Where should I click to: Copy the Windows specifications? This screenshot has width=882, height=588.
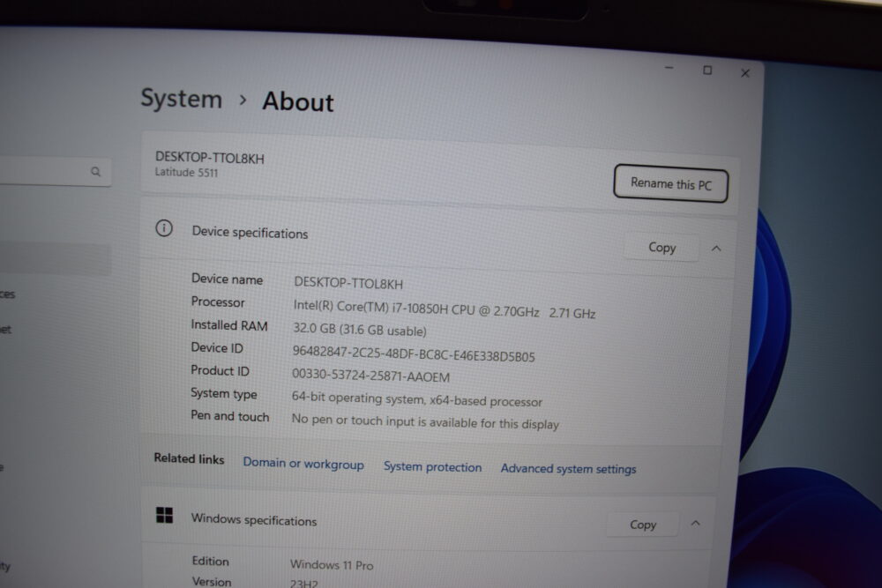pos(643,525)
